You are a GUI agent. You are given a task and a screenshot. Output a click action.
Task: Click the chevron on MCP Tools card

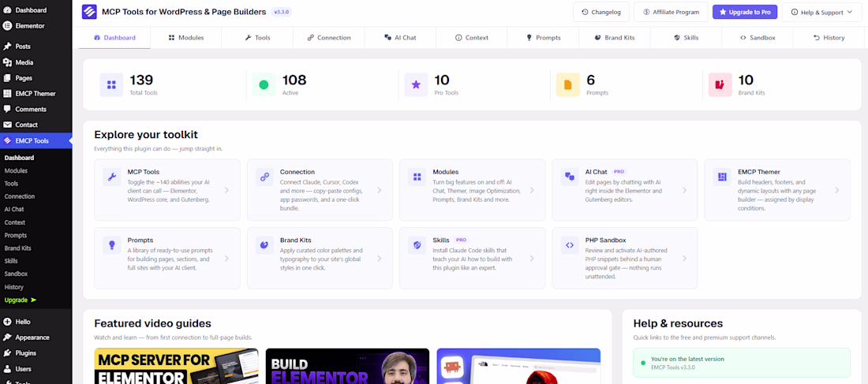click(226, 190)
